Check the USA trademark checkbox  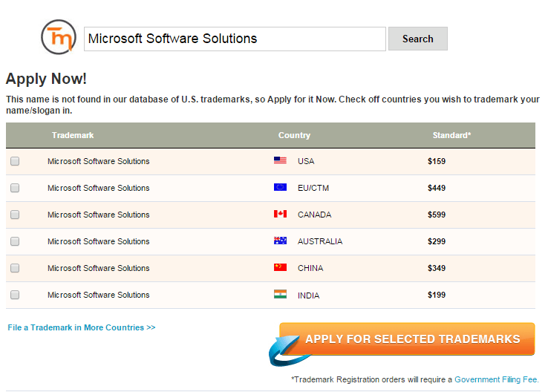coord(15,161)
